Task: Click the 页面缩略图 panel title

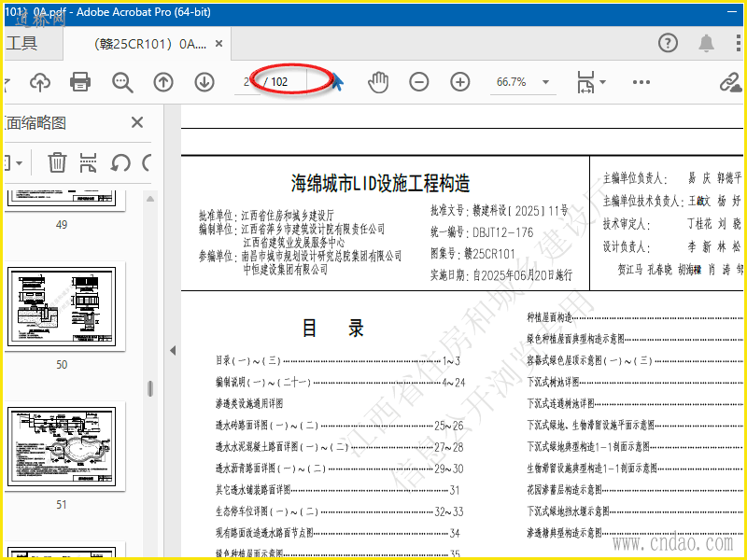Action: coord(35,123)
